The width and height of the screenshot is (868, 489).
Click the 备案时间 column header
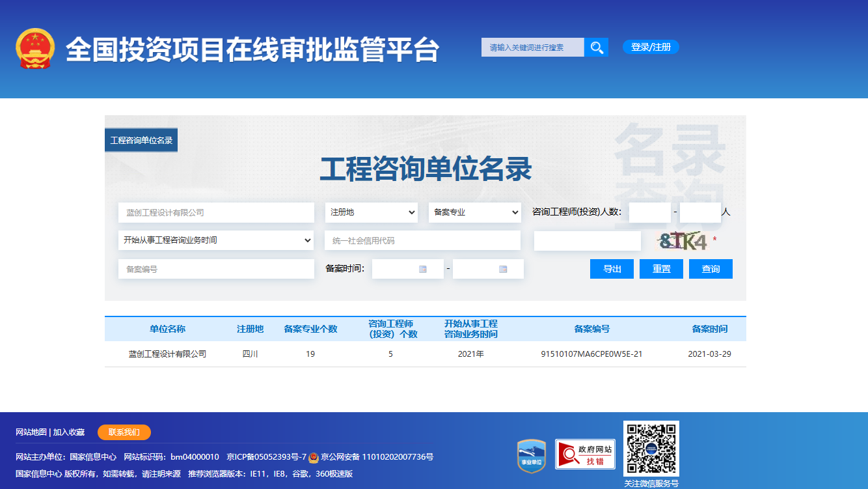tap(709, 329)
